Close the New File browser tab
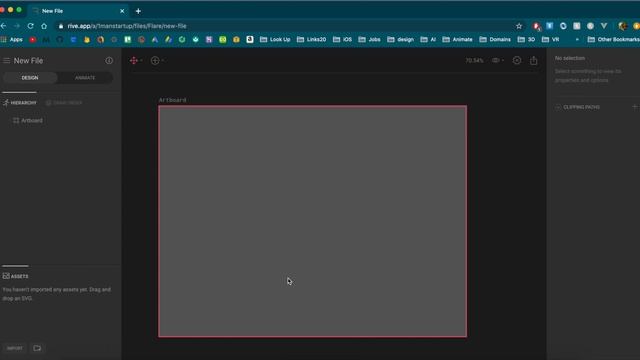 (122, 11)
